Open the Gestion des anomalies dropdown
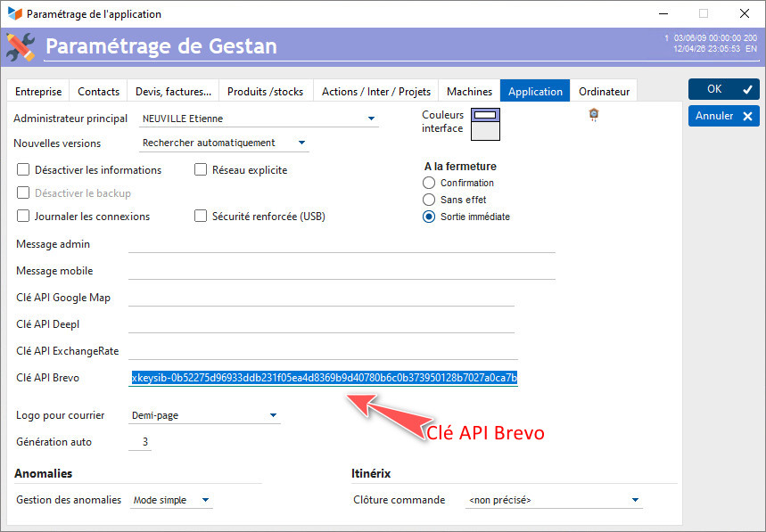 205,501
